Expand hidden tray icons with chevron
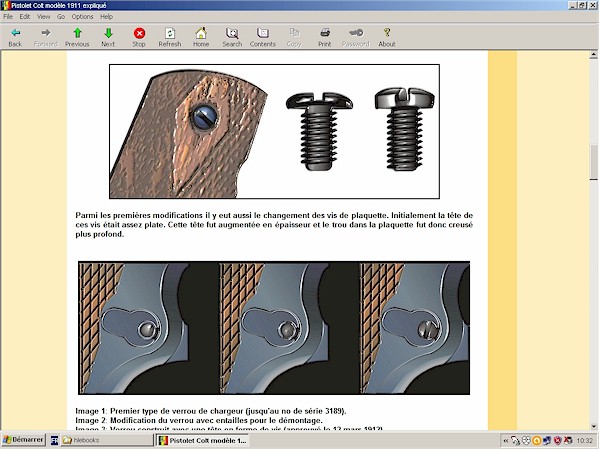600x450 pixels. click(506, 441)
